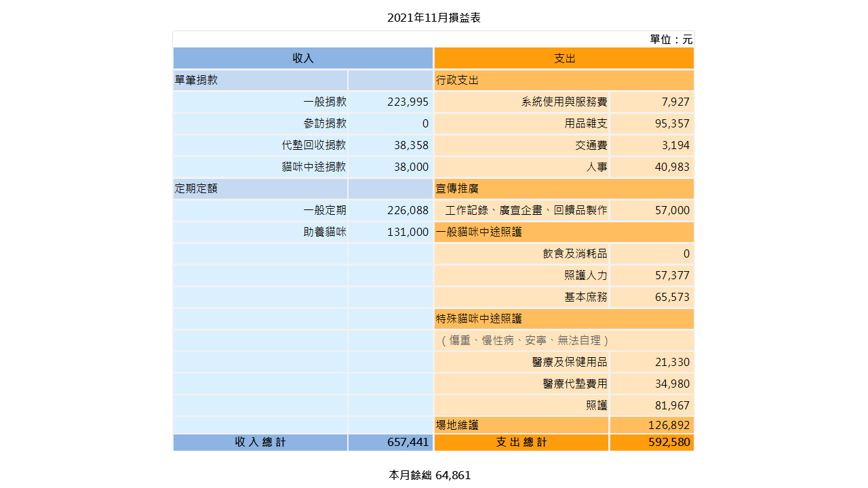Screen dimensions: 868x488
Task: Select the value 95,357
Action: [x=673, y=123]
